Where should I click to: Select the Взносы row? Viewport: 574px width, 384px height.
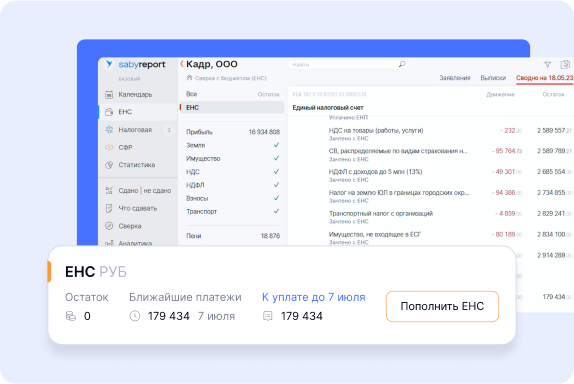(232, 198)
